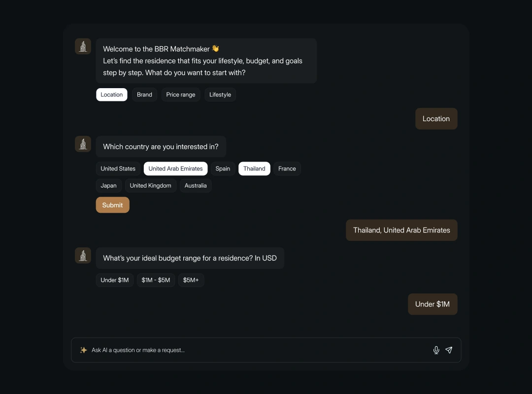Toggle the selected Location chip
532x394 pixels.
[x=112, y=95]
